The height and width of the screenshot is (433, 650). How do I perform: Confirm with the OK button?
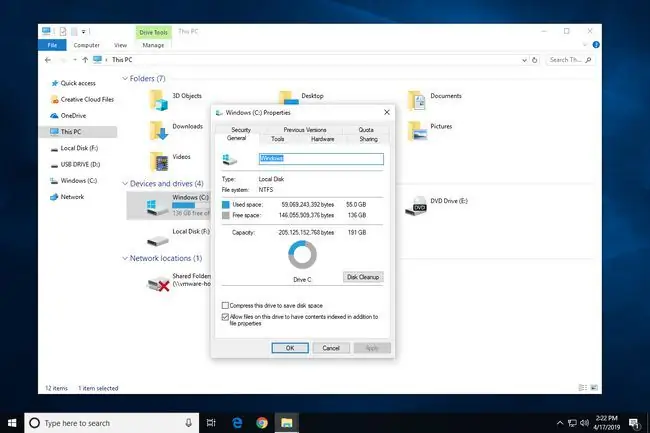click(290, 348)
